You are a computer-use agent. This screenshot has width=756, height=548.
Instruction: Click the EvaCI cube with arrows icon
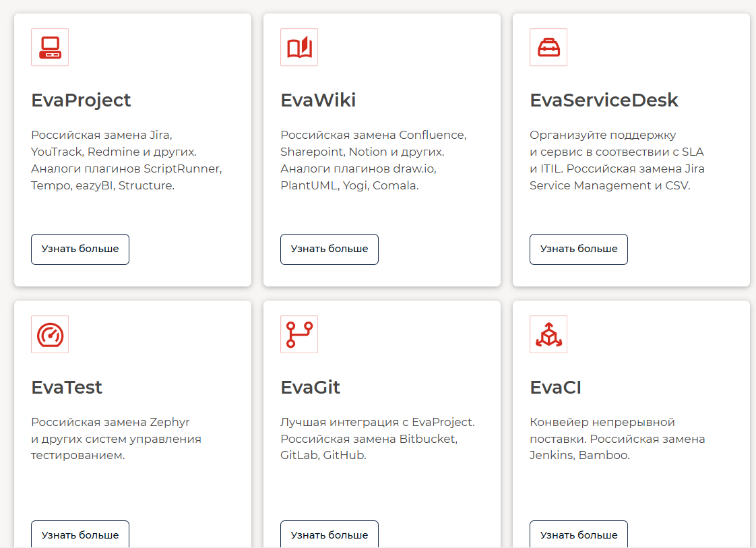(548, 334)
